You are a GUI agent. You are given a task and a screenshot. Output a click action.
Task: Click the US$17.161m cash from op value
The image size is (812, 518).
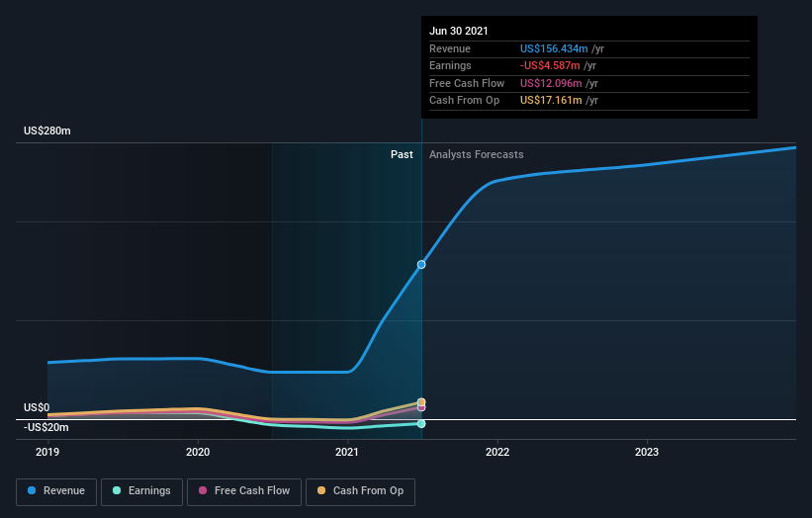click(551, 101)
